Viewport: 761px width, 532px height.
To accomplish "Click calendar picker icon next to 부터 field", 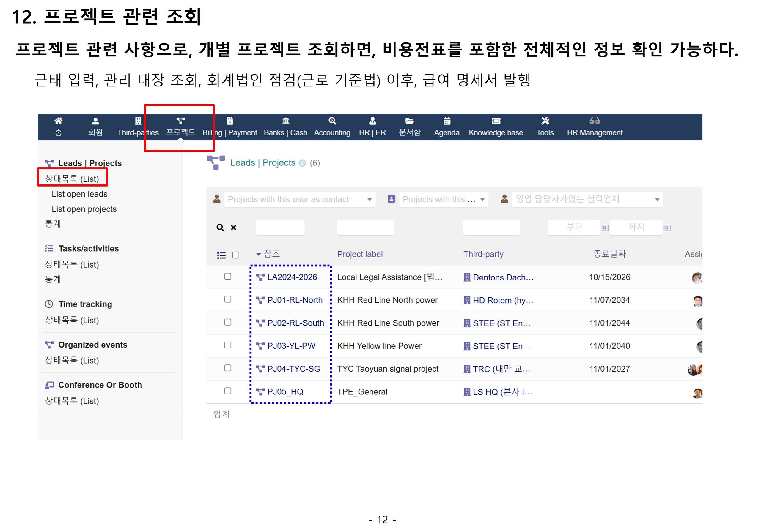I will [x=605, y=228].
